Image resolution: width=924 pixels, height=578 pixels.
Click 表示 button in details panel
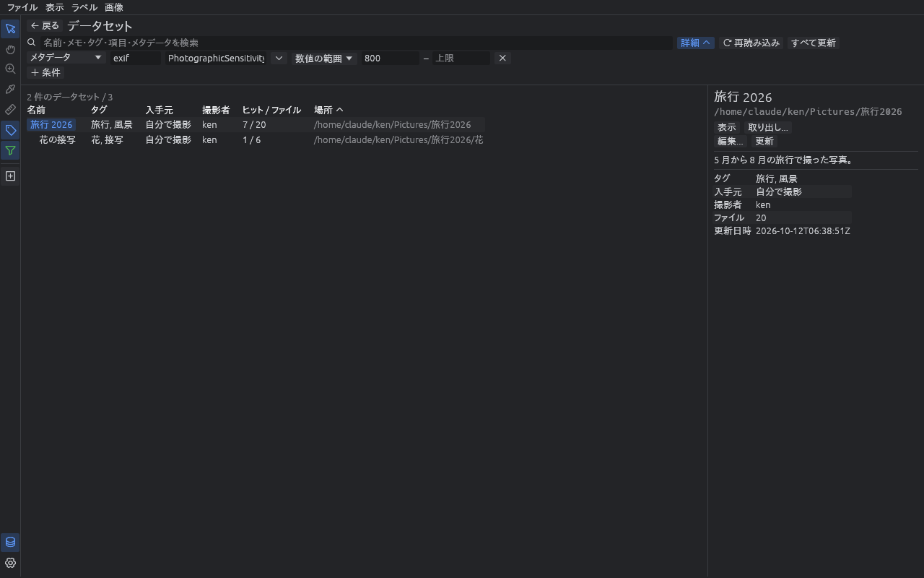coord(727,127)
